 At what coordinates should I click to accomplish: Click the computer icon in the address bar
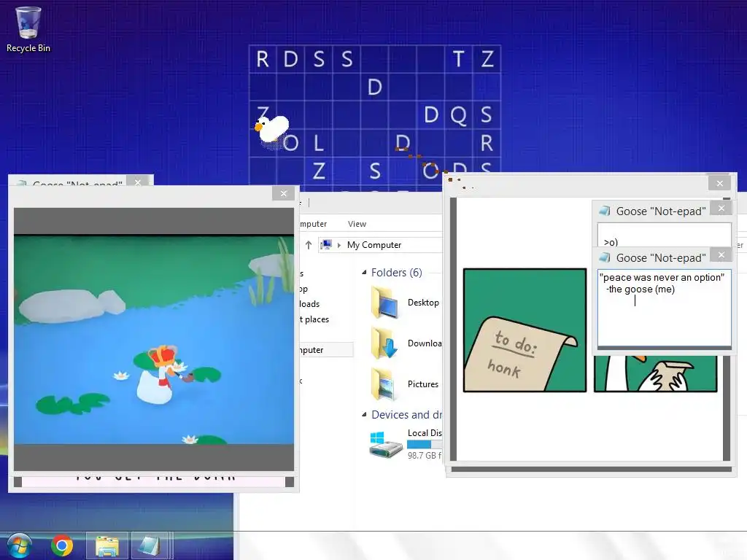click(326, 245)
